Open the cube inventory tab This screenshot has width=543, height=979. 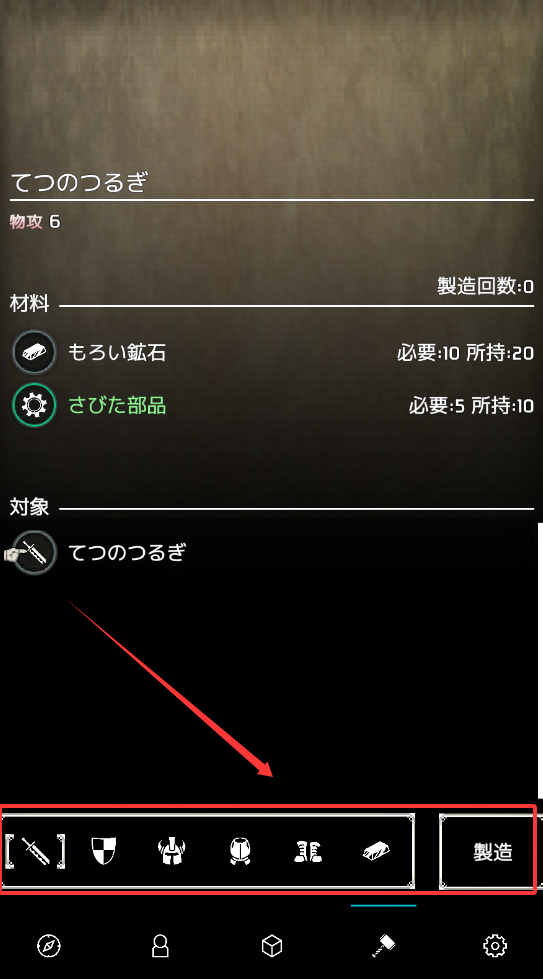coord(272,946)
